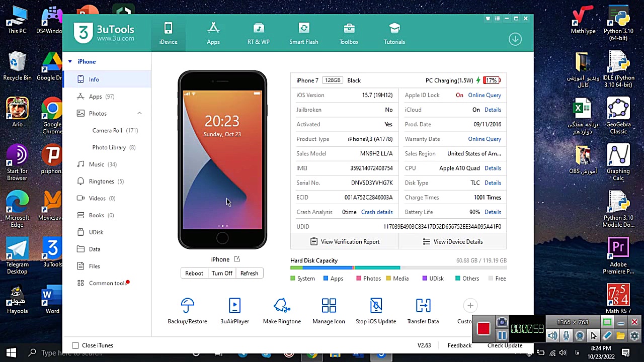The width and height of the screenshot is (644, 362).
Task: Click the Photos pink legend swatch
Action: (359, 279)
